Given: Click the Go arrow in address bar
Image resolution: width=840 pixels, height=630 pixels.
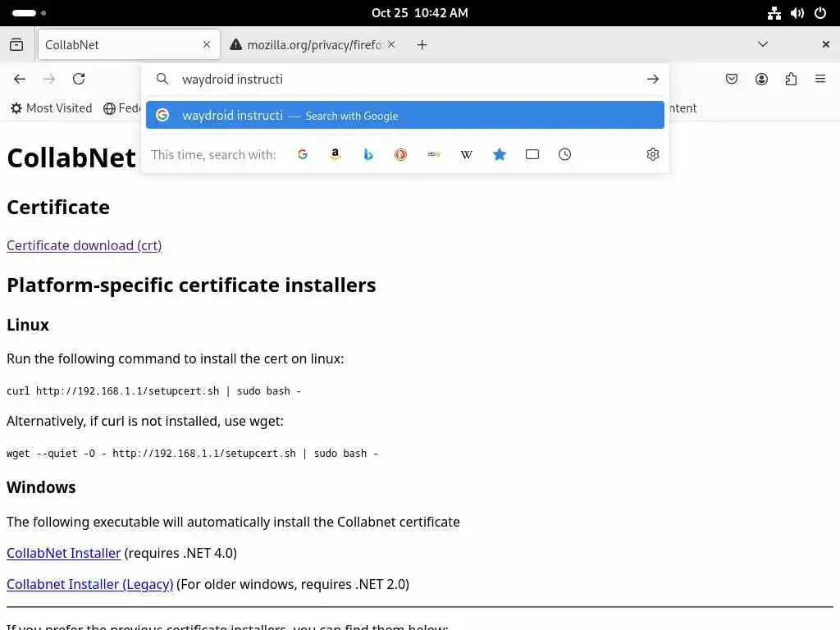Looking at the screenshot, I should (x=652, y=80).
